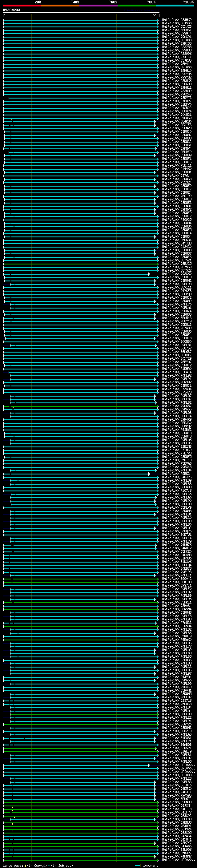Select hit UniRef100_C5XJZ3
197x868 pixels.
[177, 26]
